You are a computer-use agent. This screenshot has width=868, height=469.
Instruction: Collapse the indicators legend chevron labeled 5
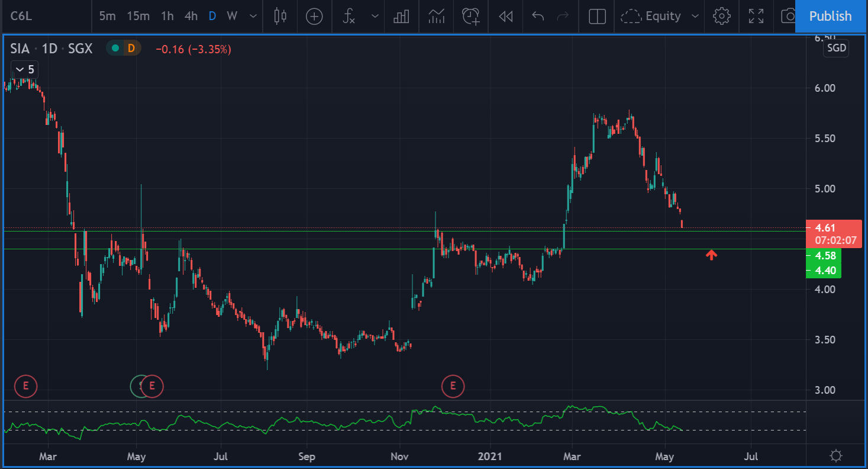point(25,69)
